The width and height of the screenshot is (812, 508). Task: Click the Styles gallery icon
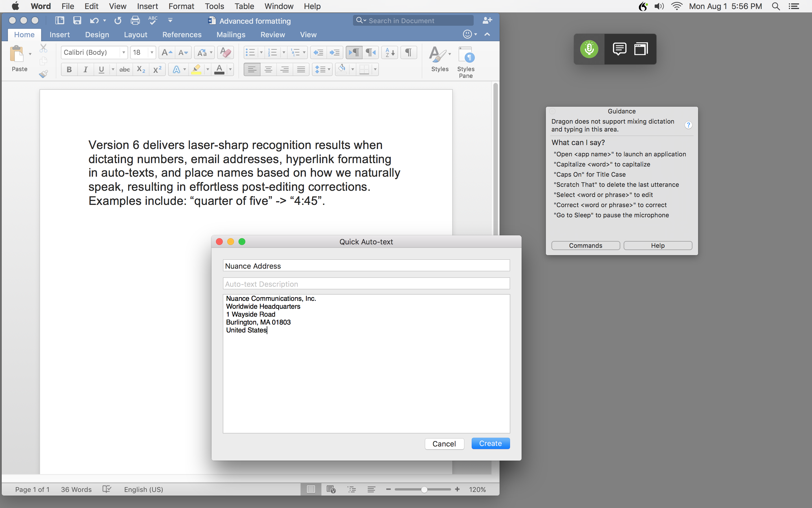click(x=438, y=54)
